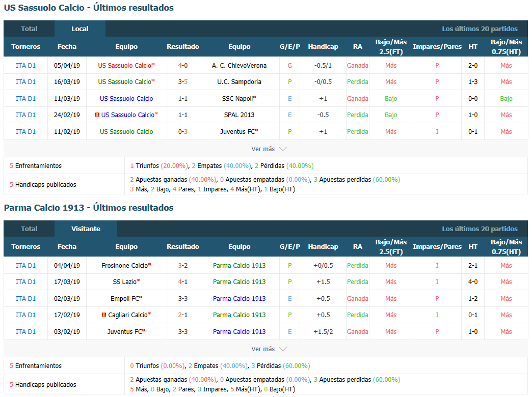Viewport: 532px width, 397px height.
Task: Open the SPAL 2013 team link
Action: click(239, 115)
